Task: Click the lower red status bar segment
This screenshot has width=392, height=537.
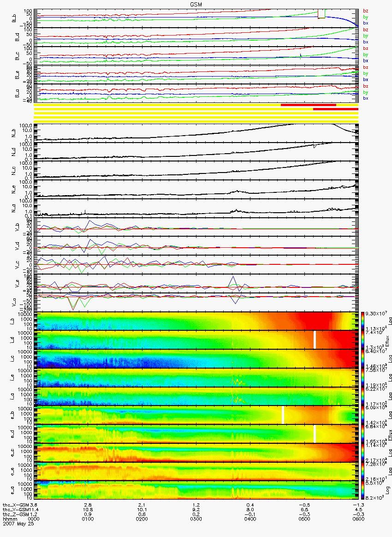Action: (x=336, y=109)
